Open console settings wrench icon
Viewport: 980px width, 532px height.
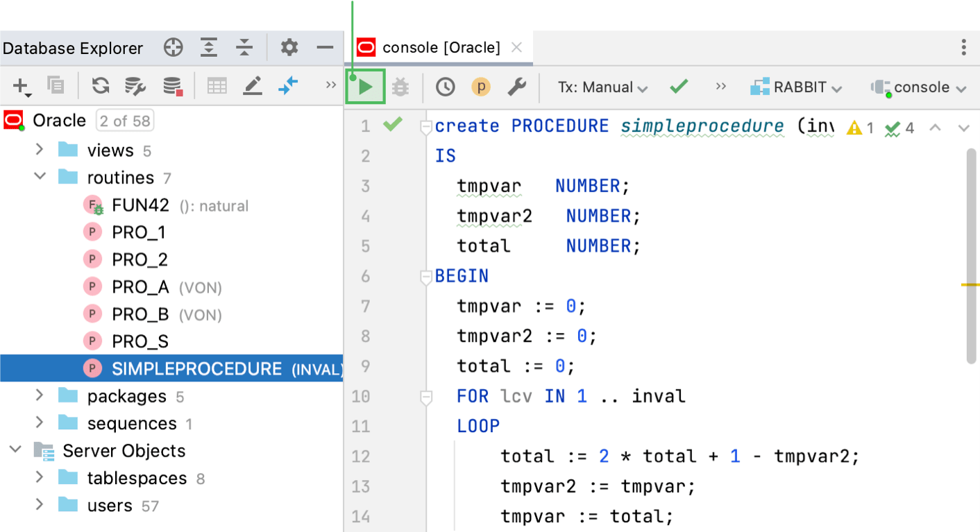pyautogui.click(x=516, y=87)
